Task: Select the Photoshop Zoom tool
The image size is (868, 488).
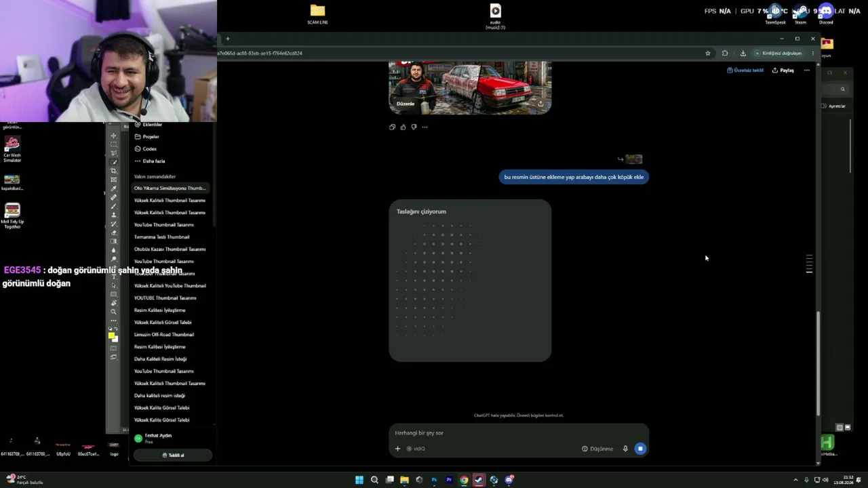Action: (x=113, y=312)
